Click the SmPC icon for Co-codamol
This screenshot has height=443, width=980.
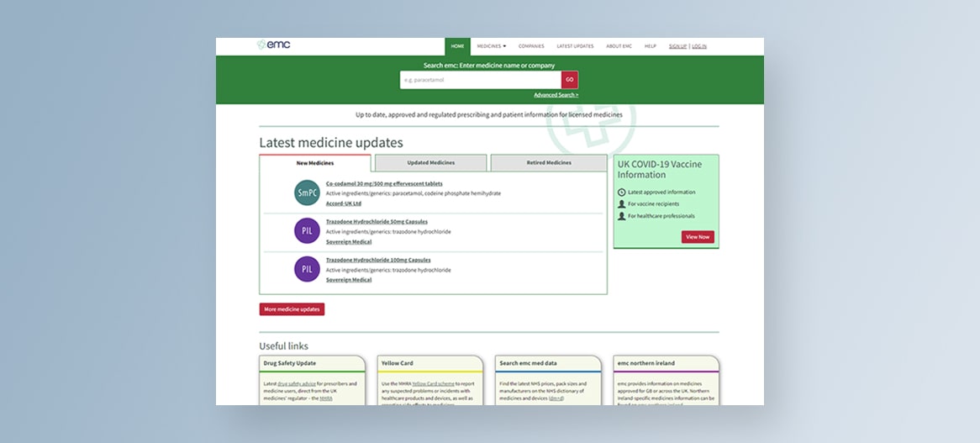click(x=308, y=193)
